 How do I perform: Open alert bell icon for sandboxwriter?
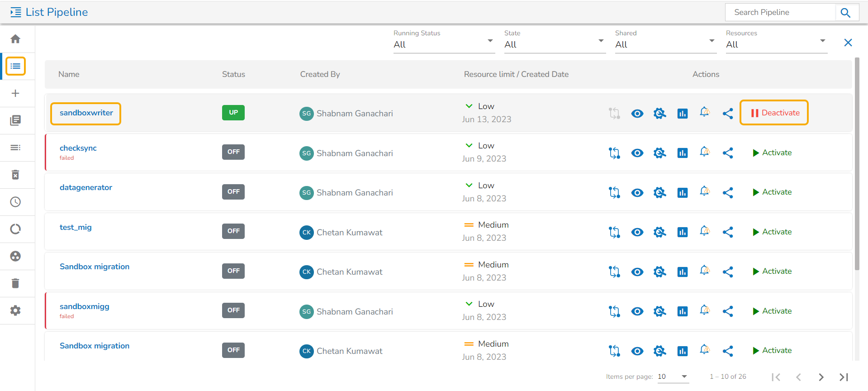[x=704, y=112]
